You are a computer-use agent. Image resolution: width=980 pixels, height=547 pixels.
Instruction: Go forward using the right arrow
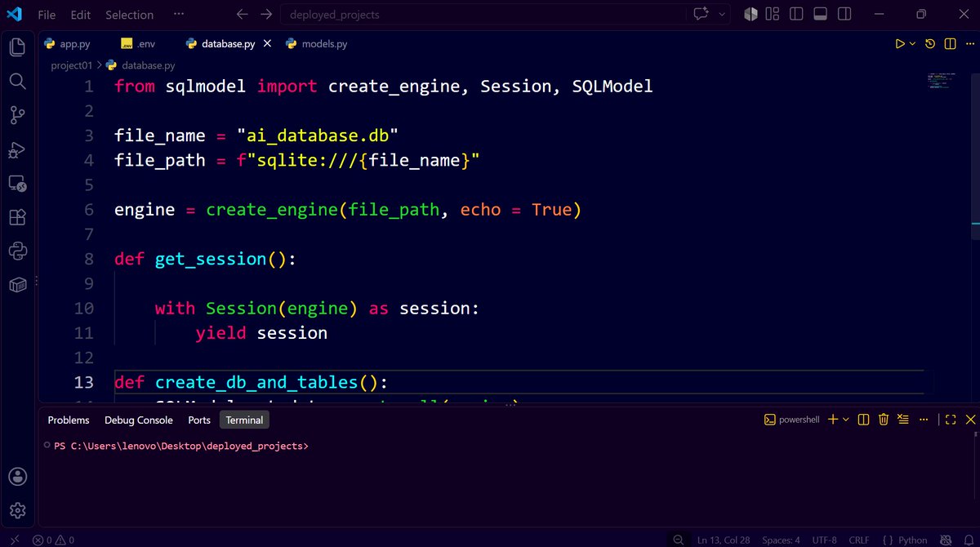(266, 15)
